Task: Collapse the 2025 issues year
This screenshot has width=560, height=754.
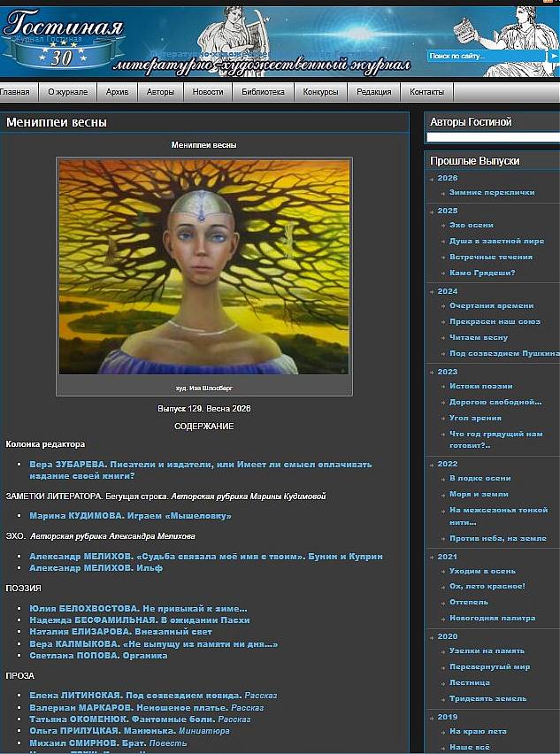Action: point(447,211)
